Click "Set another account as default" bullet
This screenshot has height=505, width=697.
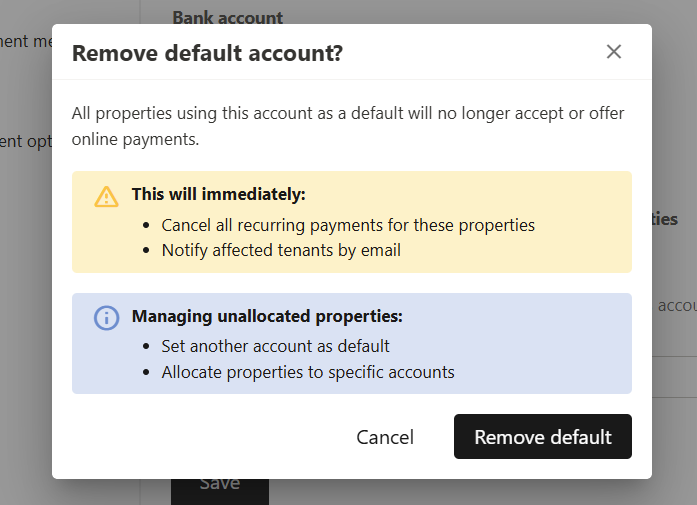(275, 346)
